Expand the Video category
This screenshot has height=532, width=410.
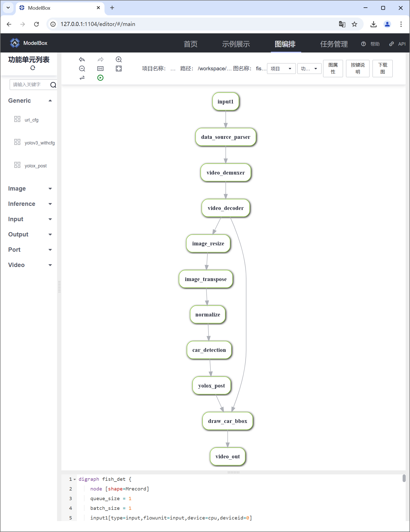coord(50,265)
